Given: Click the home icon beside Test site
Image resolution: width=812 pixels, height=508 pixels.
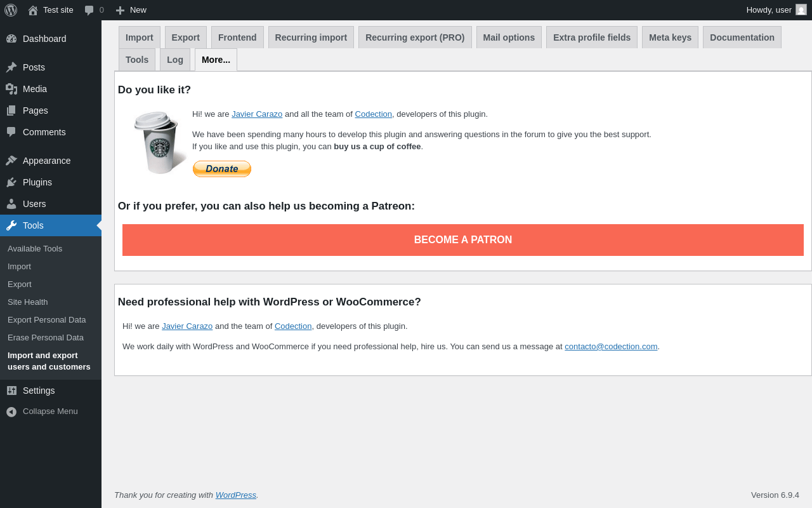Looking at the screenshot, I should click(x=33, y=10).
